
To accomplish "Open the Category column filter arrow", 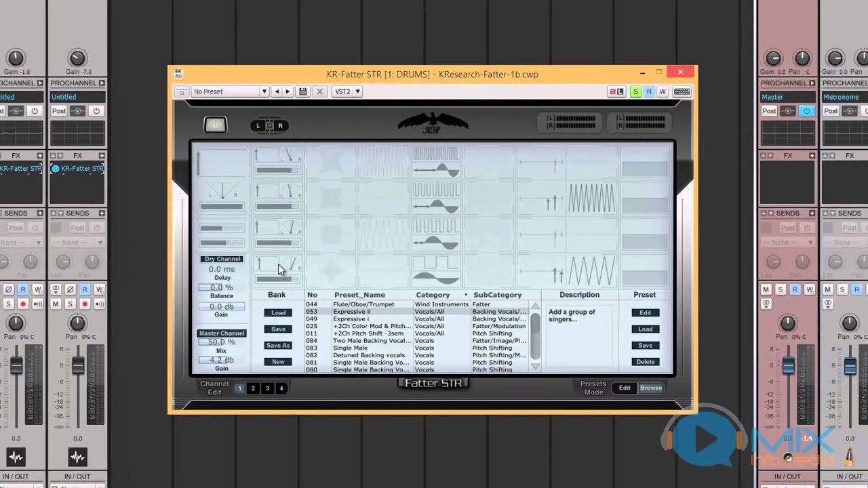I will (x=466, y=296).
